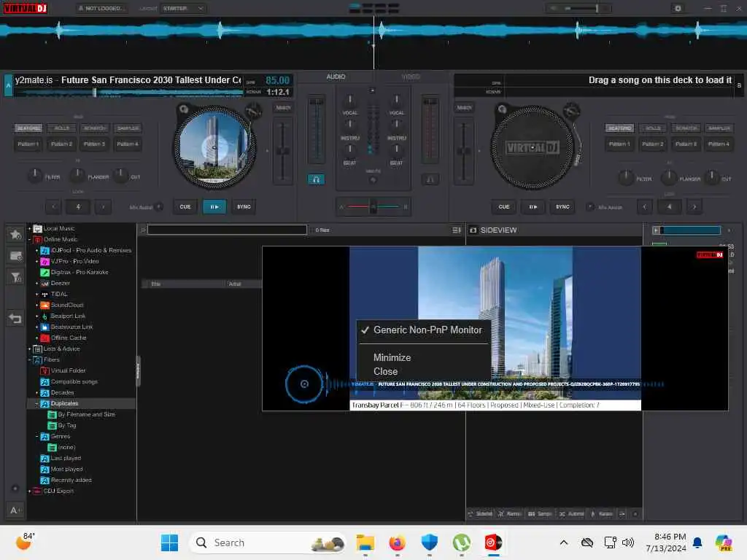Click deck B Match gain button
This screenshot has height=560, width=747.
pyautogui.click(x=464, y=108)
